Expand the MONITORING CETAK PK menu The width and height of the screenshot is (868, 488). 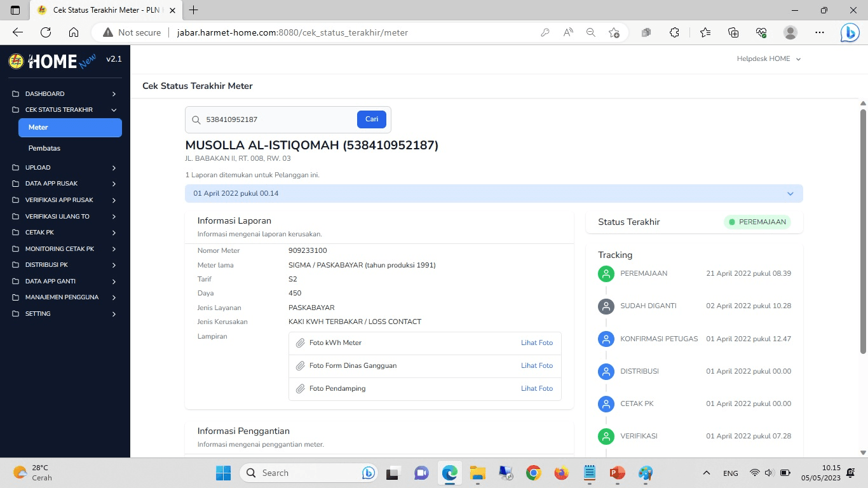click(65, 249)
